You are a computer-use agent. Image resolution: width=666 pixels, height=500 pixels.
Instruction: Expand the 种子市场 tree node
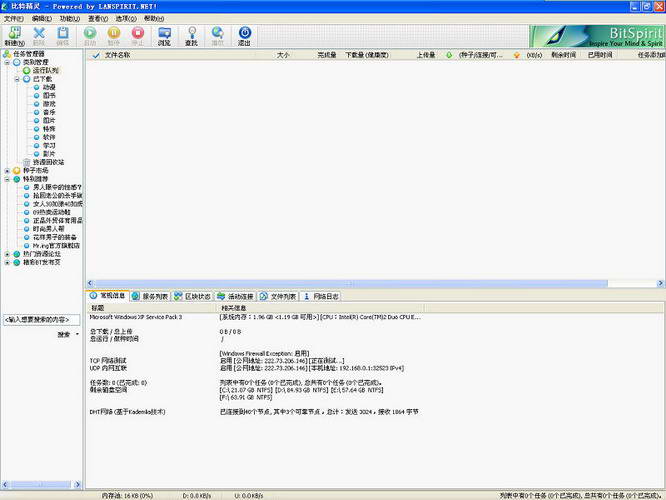click(x=7, y=170)
